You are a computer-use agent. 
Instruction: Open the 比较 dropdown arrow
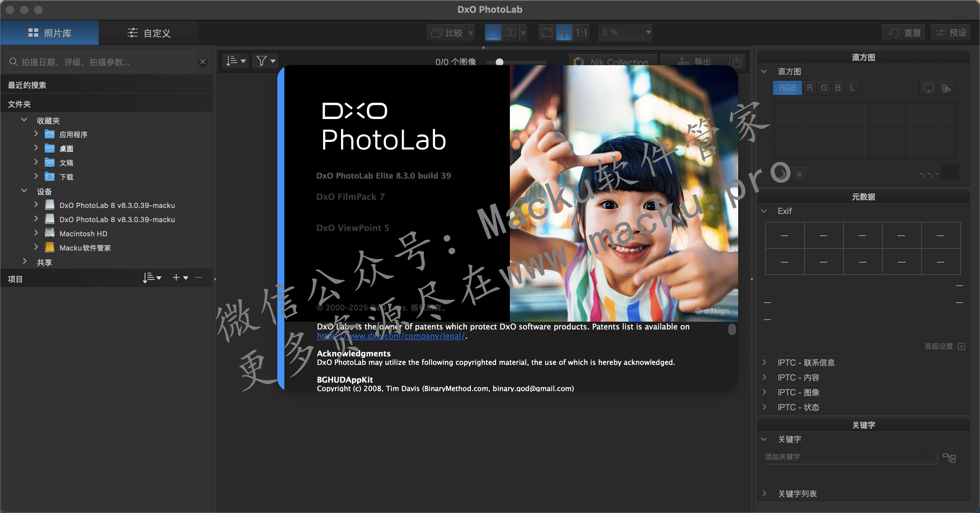pyautogui.click(x=471, y=33)
